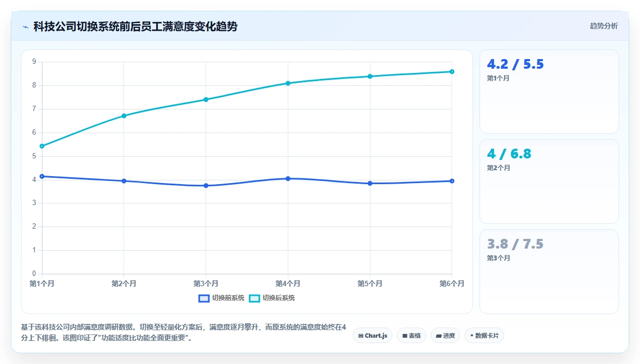Screen dimensions: 640x364
Task: Click the 第4个月 point on the cyan line
Action: coord(288,83)
